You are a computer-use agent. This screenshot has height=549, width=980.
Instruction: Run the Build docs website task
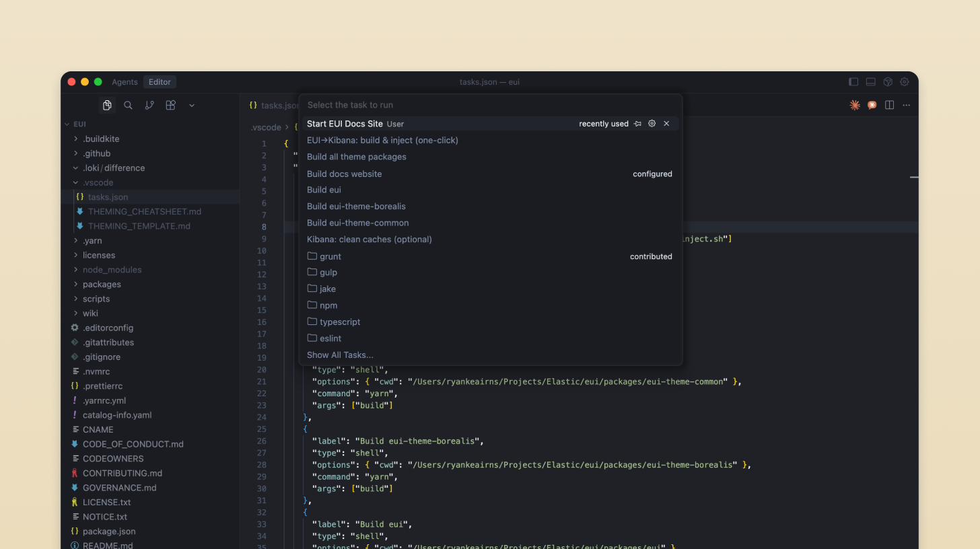(x=344, y=174)
